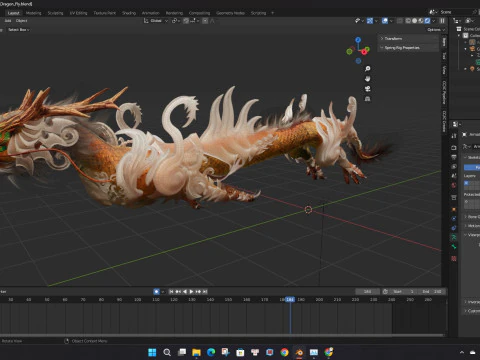Click the Windows Start button
This screenshot has height=360, width=480.
(152, 352)
